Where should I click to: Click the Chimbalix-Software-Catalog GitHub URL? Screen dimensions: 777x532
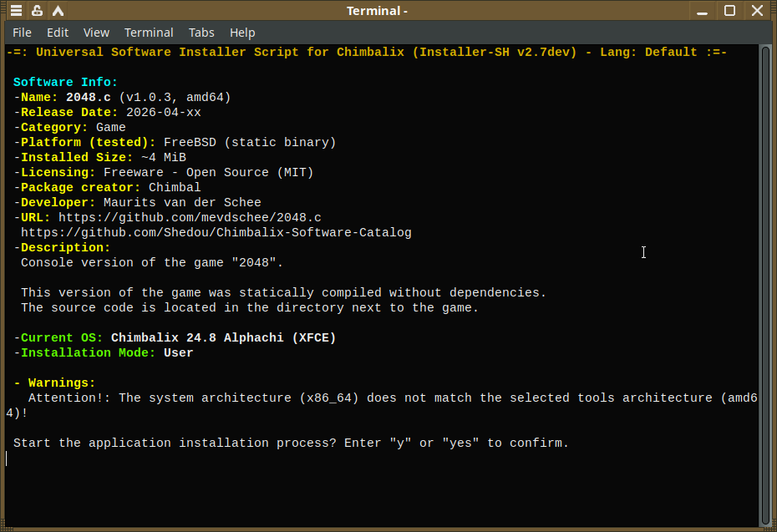click(216, 232)
